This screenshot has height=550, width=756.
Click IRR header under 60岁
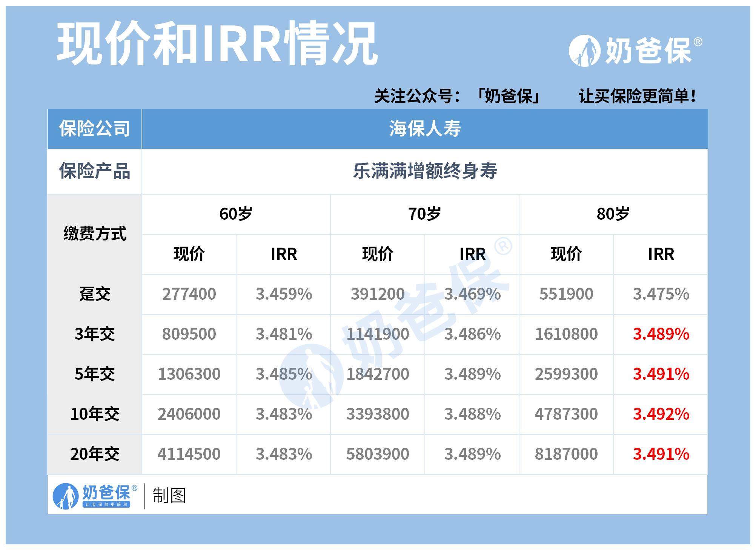click(284, 254)
